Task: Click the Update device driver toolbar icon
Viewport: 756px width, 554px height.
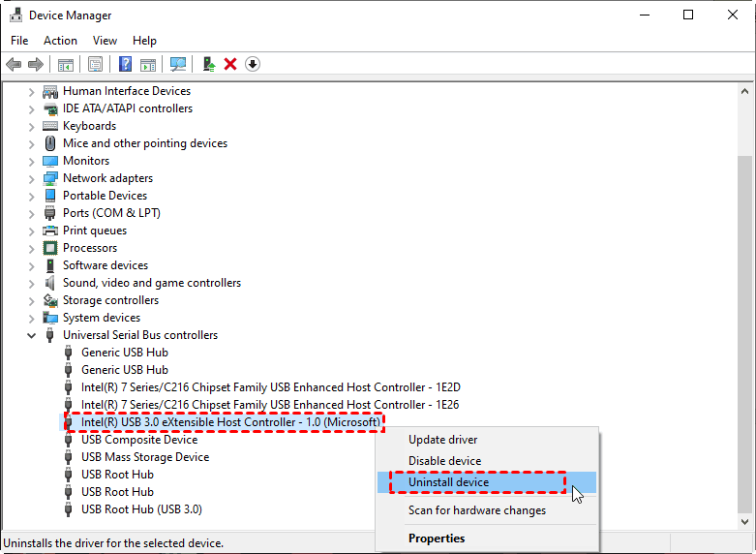Action: pyautogui.click(x=209, y=64)
